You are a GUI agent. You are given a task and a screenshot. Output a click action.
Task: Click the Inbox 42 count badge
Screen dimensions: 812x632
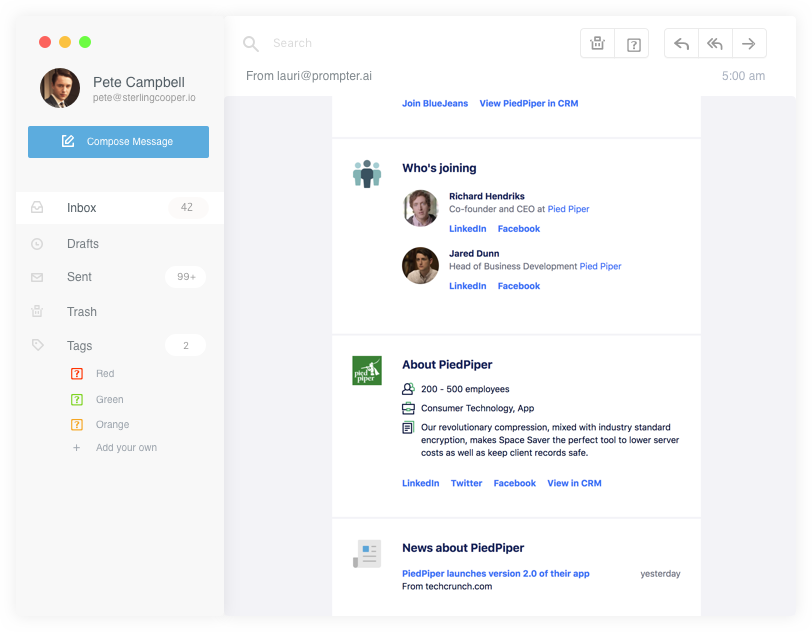pos(187,207)
